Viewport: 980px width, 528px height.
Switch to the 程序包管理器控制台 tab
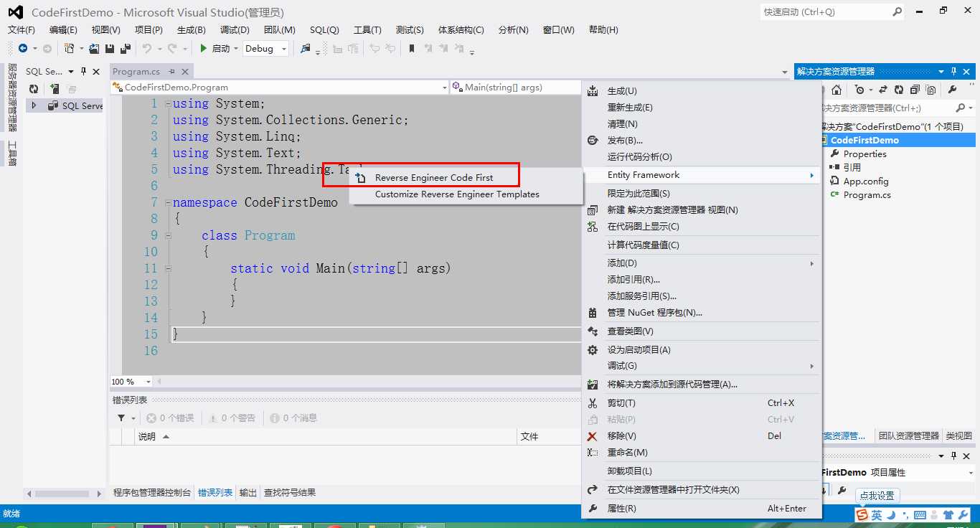pyautogui.click(x=152, y=493)
